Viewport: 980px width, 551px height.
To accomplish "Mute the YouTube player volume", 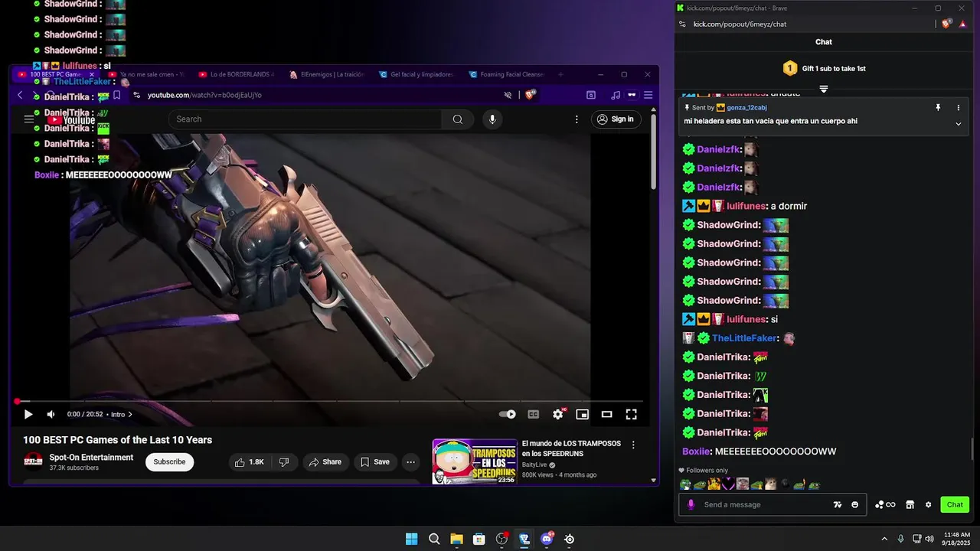I will point(51,414).
